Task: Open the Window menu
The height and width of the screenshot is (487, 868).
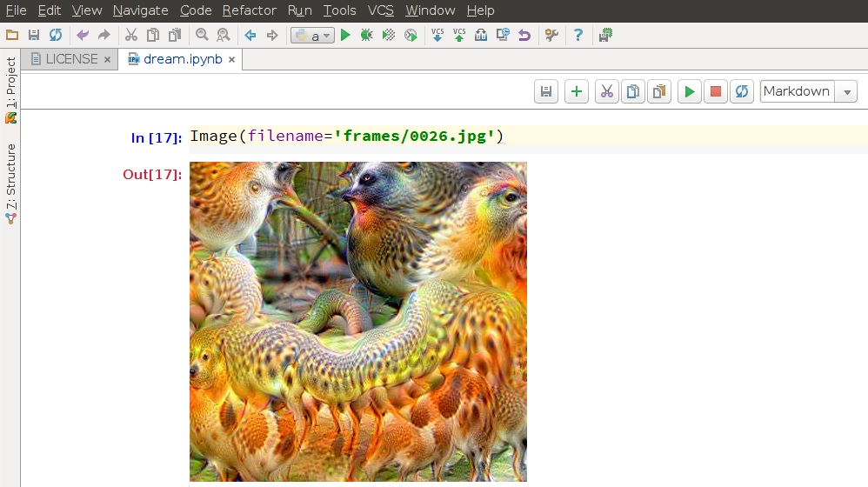Action: pyautogui.click(x=431, y=10)
